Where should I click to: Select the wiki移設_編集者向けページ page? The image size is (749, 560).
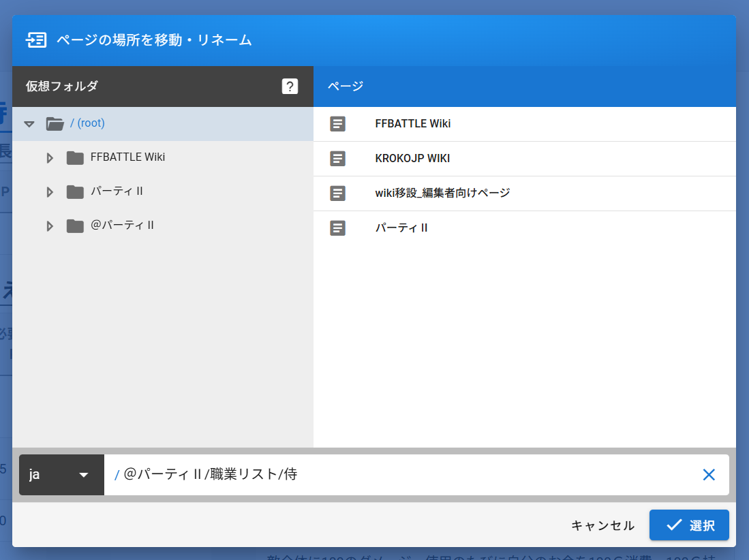coord(442,193)
